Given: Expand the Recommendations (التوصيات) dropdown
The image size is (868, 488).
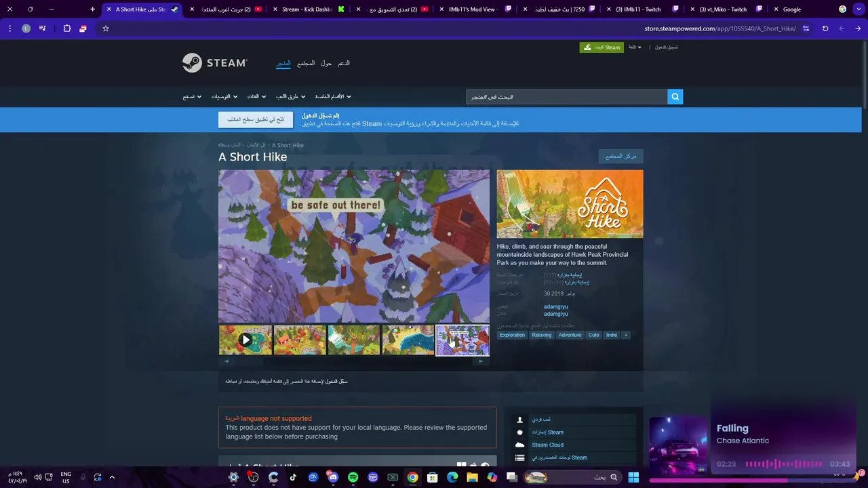Looking at the screenshot, I should coord(224,97).
